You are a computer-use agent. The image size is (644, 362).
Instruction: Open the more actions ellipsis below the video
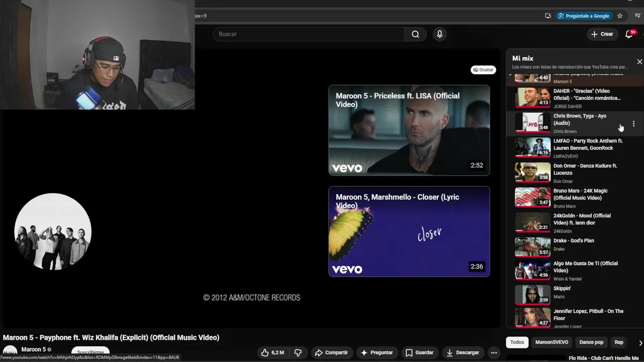[x=494, y=352]
